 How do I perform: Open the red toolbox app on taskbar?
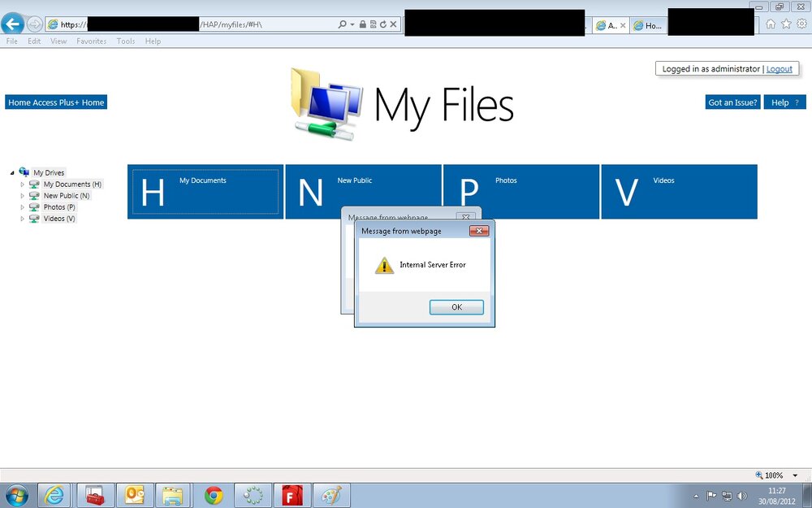[x=95, y=496]
